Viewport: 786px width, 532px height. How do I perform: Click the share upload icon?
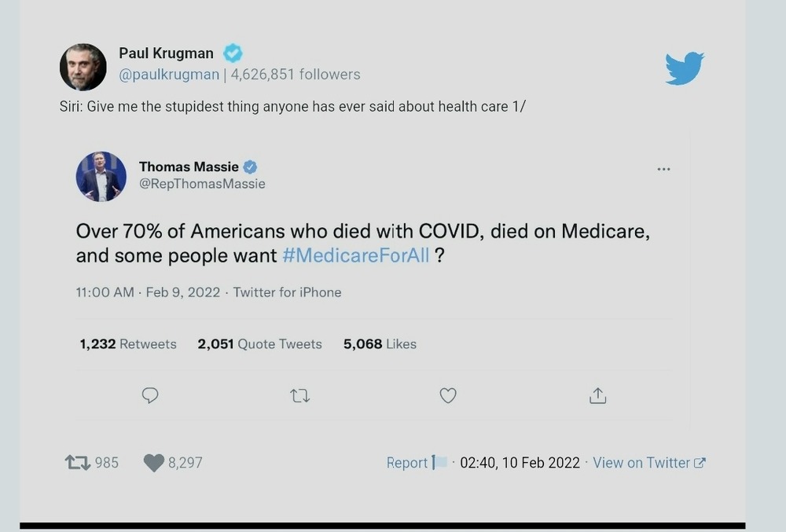coord(597,395)
